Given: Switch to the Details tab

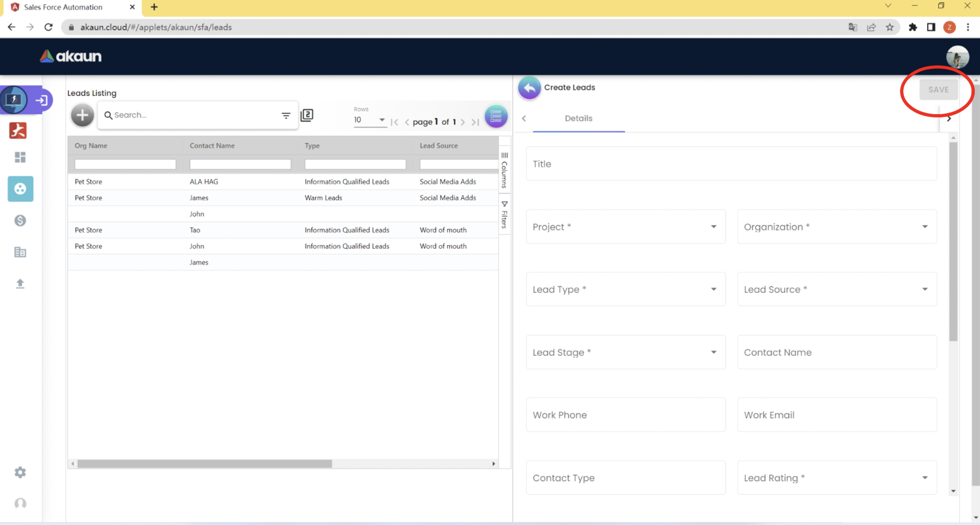Looking at the screenshot, I should coord(578,119).
